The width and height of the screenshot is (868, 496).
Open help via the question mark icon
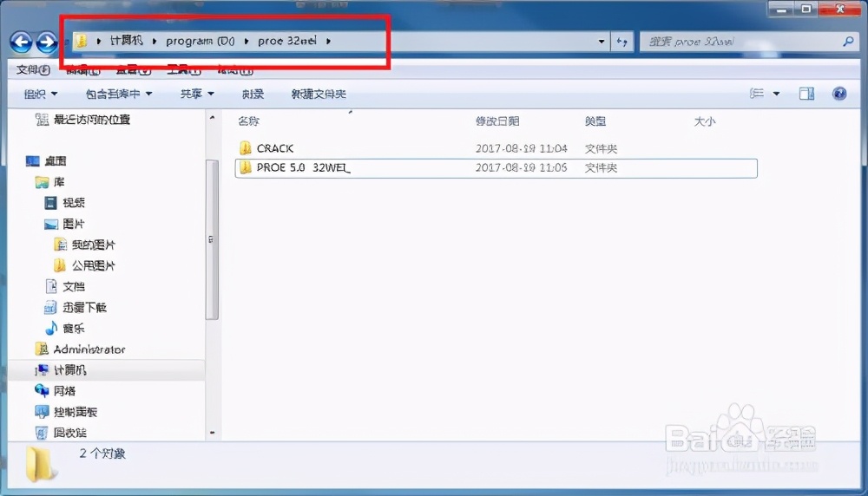click(839, 94)
